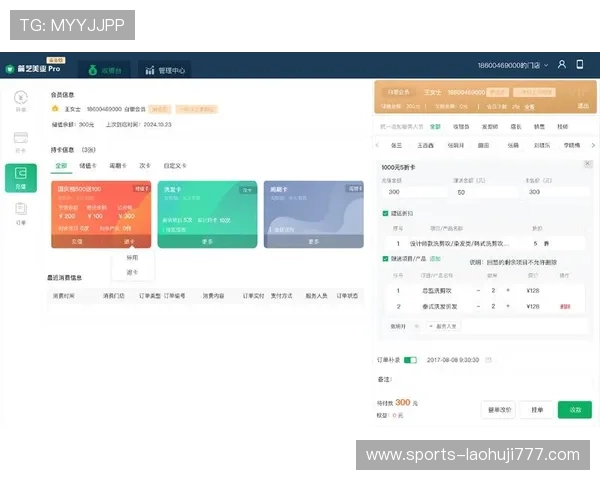This screenshot has width=600, height=480.
Task: Increase quantity for gift item row 1
Action: 508,291
